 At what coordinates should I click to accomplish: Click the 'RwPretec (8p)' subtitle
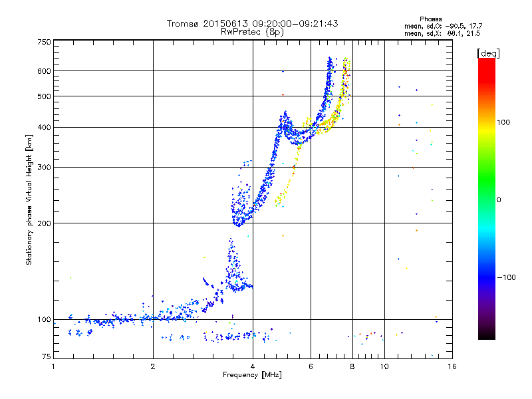click(252, 32)
